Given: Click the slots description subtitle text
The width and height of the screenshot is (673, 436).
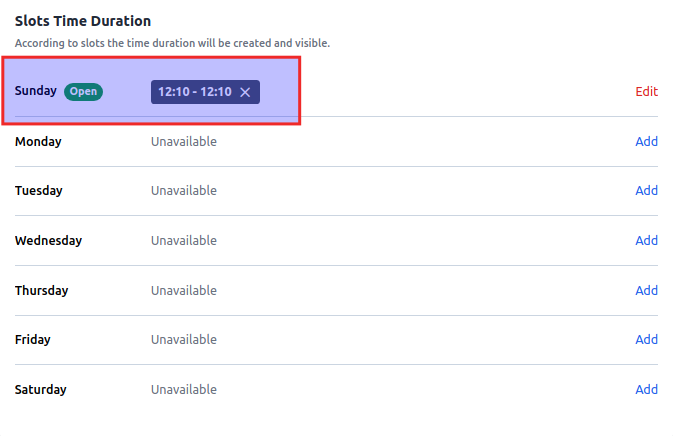Looking at the screenshot, I should pyautogui.click(x=172, y=43).
